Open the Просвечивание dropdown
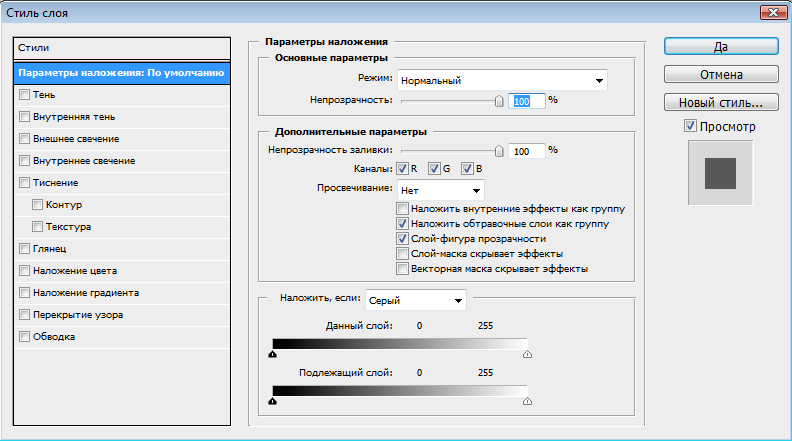 [440, 190]
